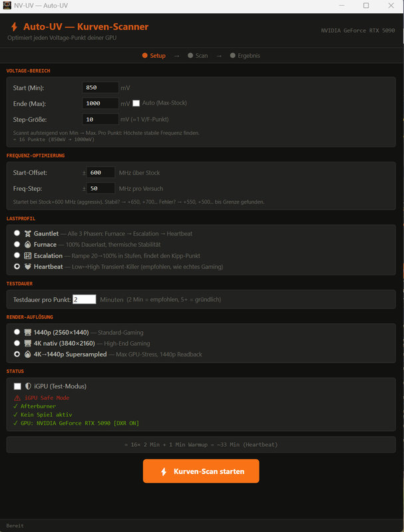Select the Gauntlet load profile radio button
404x532 pixels.
[x=17, y=233]
